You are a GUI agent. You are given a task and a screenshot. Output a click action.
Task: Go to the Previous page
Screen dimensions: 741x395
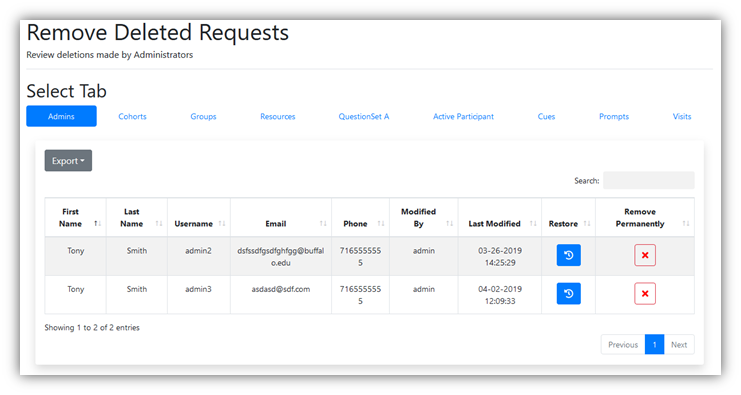(623, 344)
